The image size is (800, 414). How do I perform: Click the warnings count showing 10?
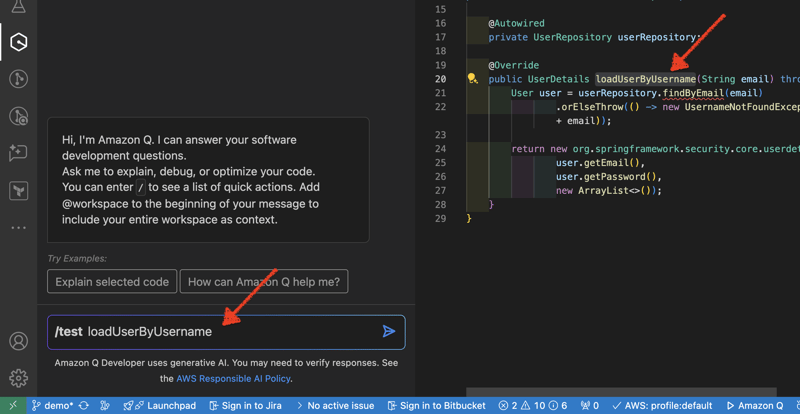(533, 406)
